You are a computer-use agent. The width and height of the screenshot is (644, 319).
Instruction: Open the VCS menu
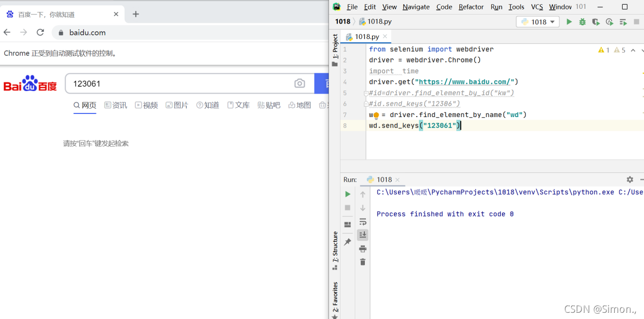(537, 7)
